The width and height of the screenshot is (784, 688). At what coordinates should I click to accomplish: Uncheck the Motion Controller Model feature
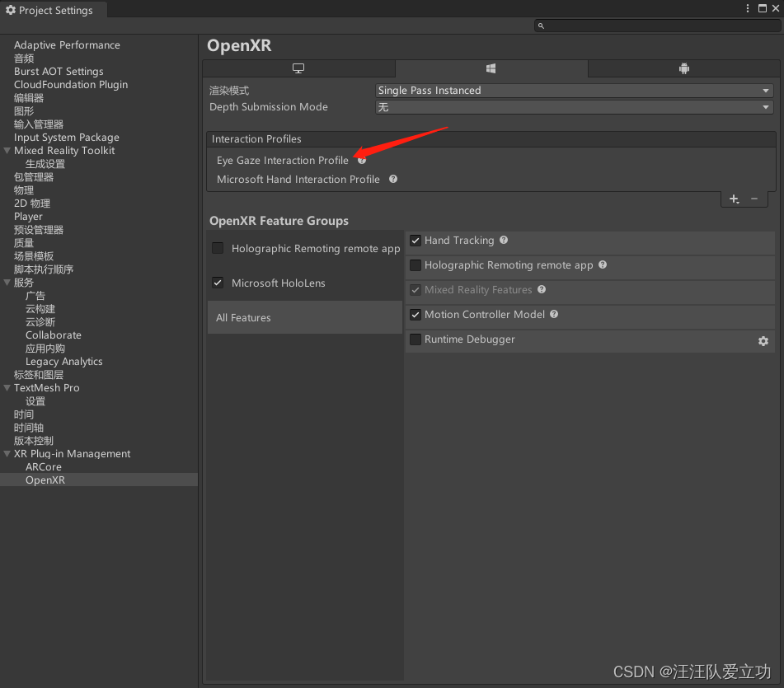[415, 315]
